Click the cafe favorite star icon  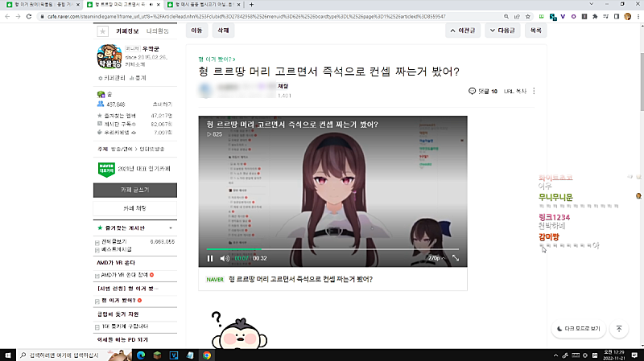point(102,31)
